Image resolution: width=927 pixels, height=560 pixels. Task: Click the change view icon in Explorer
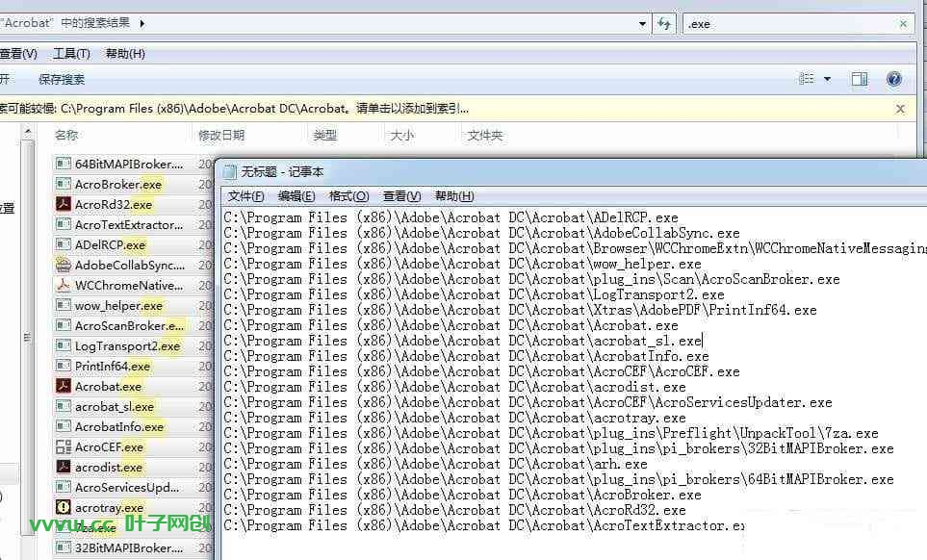[x=807, y=79]
